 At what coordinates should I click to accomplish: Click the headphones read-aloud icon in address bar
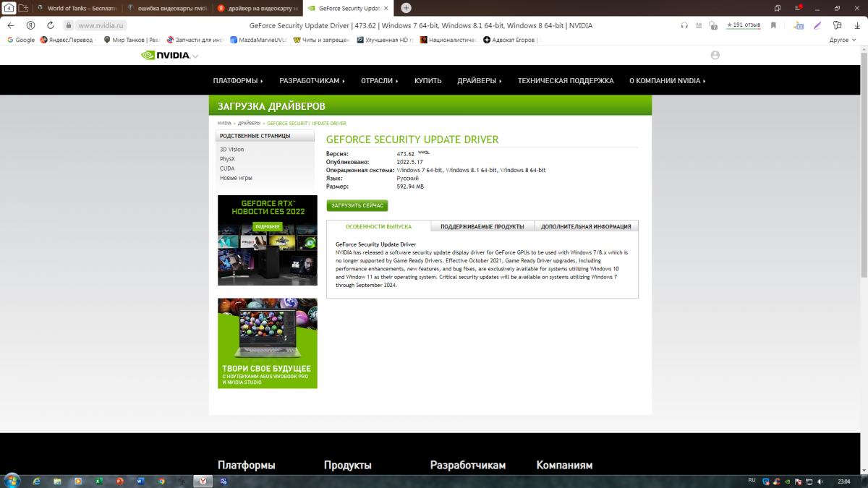684,25
